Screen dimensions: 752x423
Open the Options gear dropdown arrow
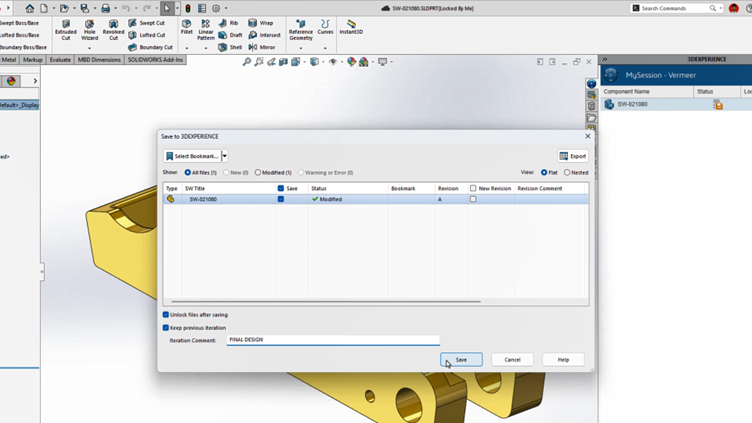[226, 8]
